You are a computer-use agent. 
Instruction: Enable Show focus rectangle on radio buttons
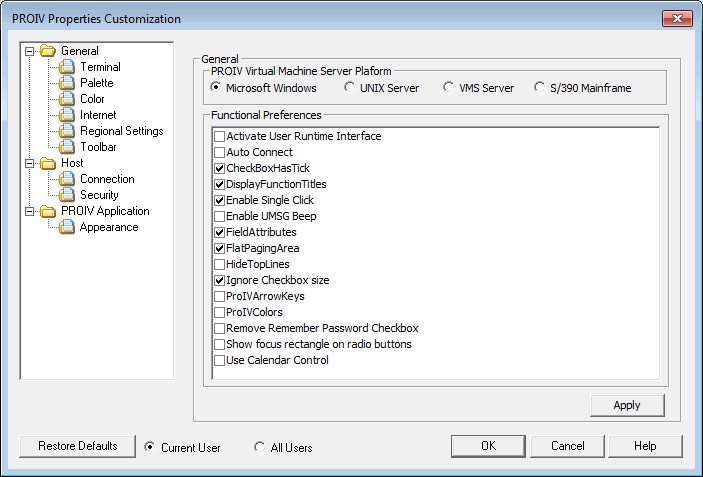[219, 344]
